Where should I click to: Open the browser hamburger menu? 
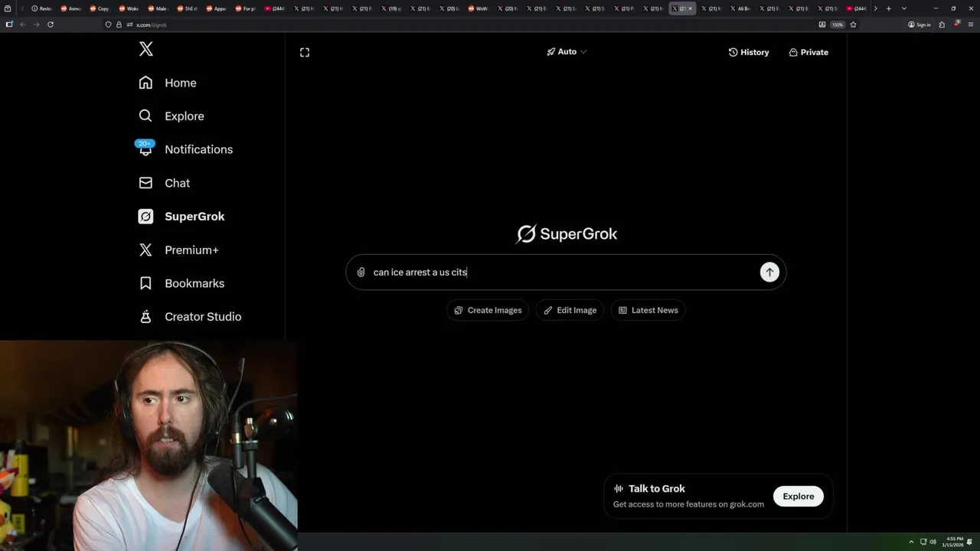tap(970, 24)
